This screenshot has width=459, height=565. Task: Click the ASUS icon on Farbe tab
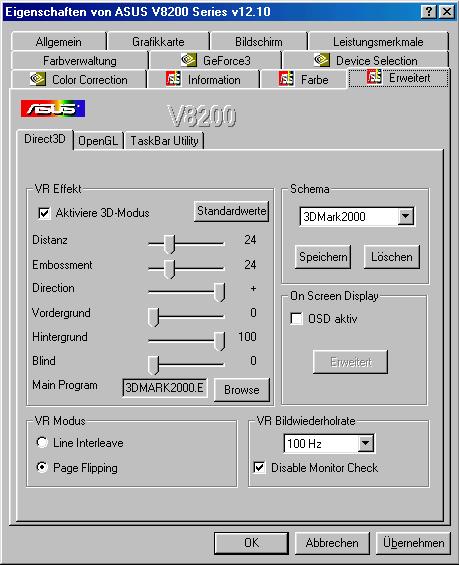tap(286, 79)
